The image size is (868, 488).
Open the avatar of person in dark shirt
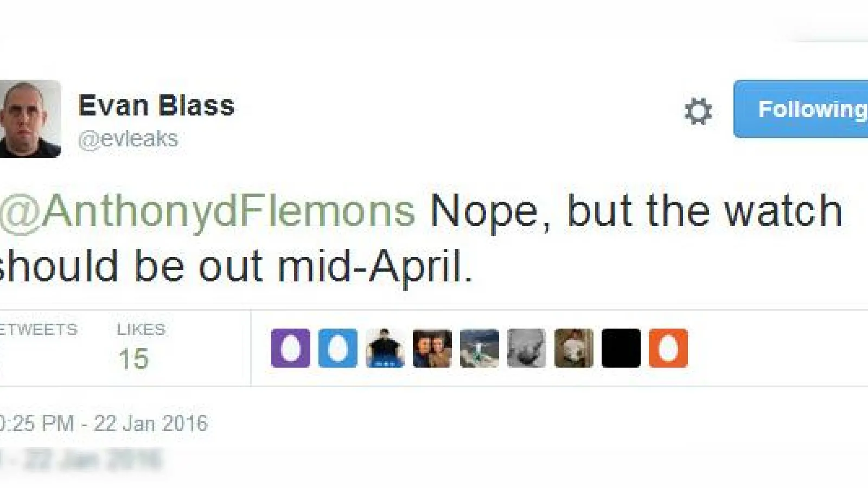tap(385, 348)
